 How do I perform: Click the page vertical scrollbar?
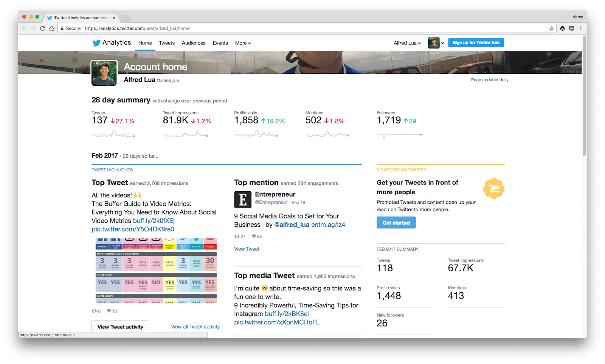click(584, 96)
